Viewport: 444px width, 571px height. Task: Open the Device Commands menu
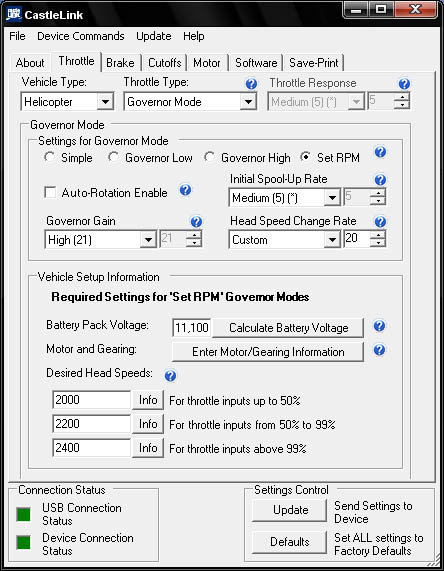(81, 36)
